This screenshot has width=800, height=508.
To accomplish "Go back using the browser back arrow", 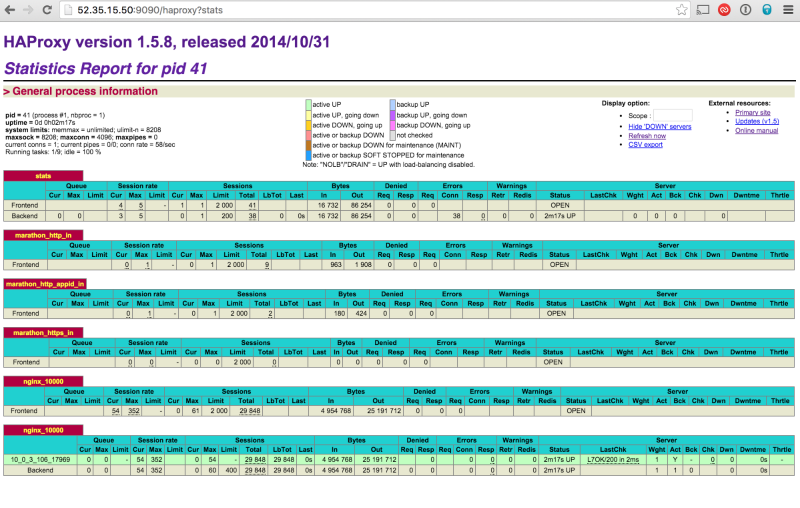I will click(x=10, y=10).
